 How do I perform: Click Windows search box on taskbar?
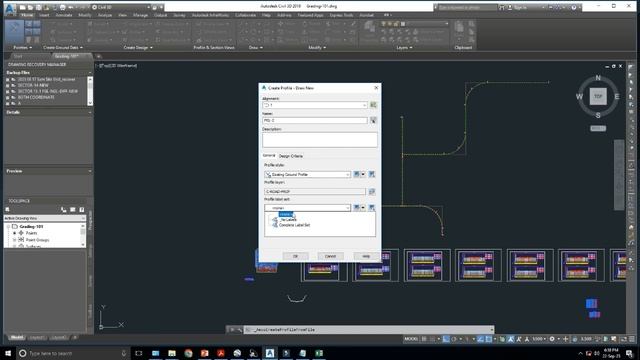(x=73, y=353)
